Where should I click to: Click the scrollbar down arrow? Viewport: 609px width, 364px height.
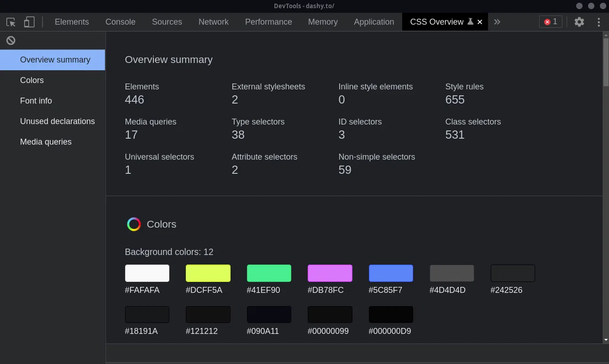[x=606, y=340]
